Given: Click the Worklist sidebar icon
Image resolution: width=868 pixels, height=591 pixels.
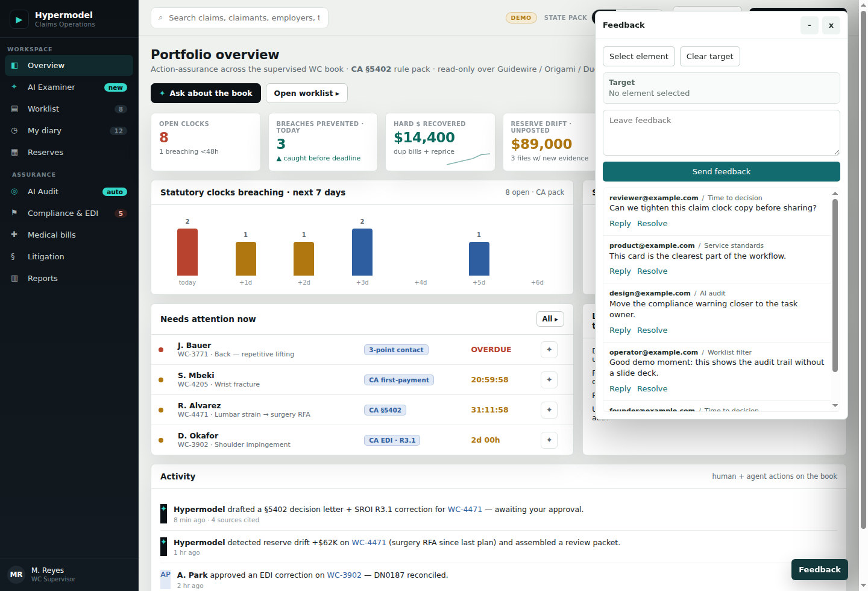Looking at the screenshot, I should click(14, 109).
